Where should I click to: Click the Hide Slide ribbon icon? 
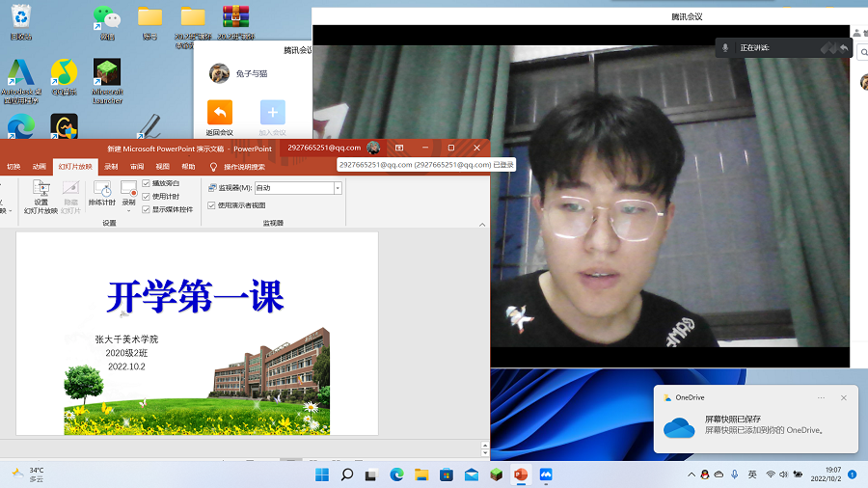[x=70, y=198]
